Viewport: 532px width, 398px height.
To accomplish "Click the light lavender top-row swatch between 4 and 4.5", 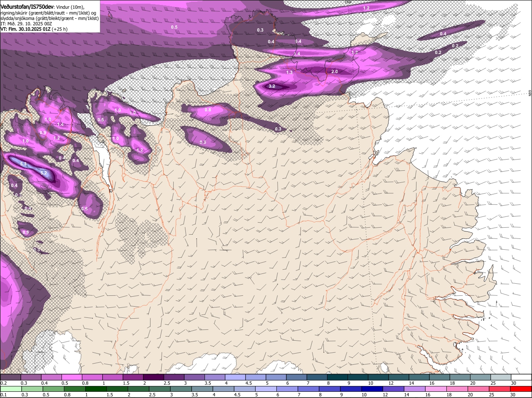I will (235, 377).
